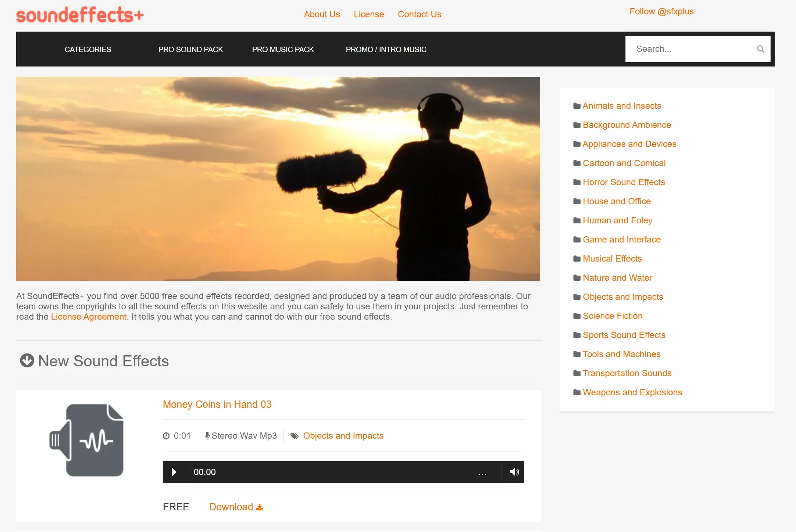Viewport: 796px width, 532px height.
Task: Go to PROMO / INTRO MUSIC
Action: click(386, 49)
